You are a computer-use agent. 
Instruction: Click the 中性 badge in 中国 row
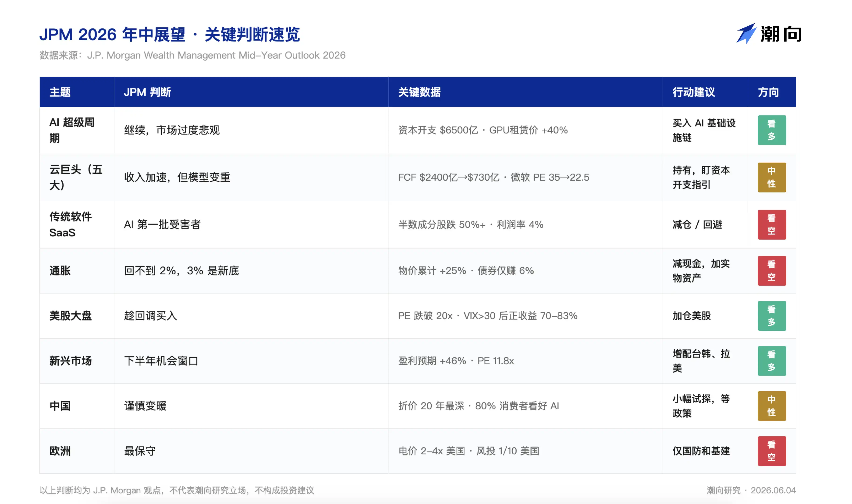pos(771,406)
